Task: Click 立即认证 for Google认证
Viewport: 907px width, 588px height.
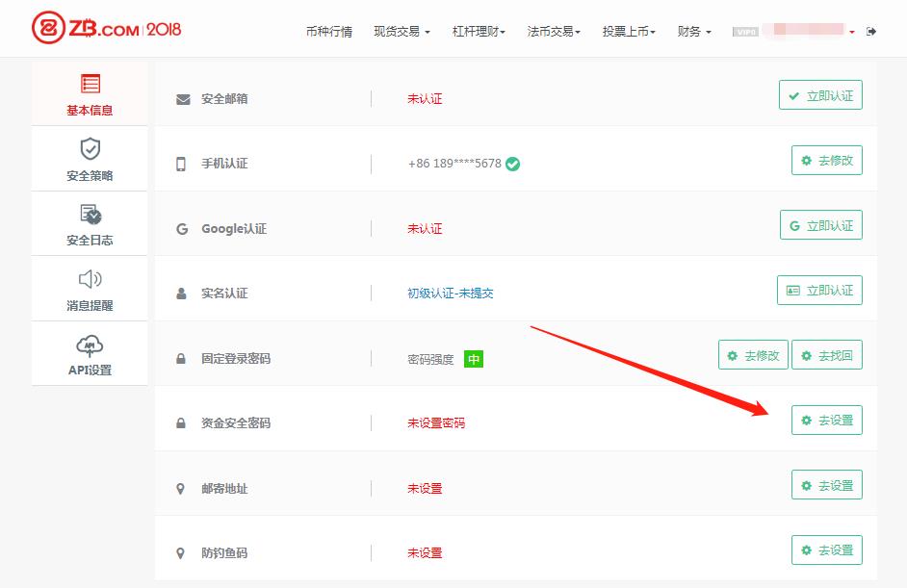Action: 820,225
